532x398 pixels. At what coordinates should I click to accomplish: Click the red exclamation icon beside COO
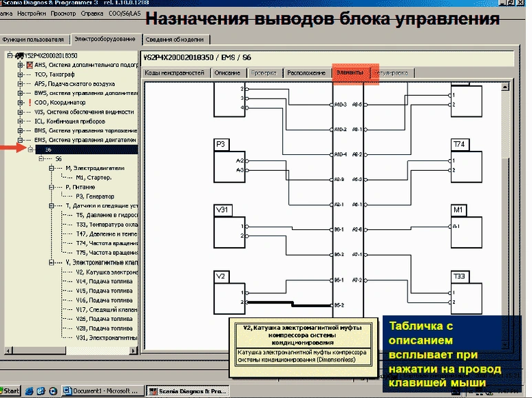29,102
